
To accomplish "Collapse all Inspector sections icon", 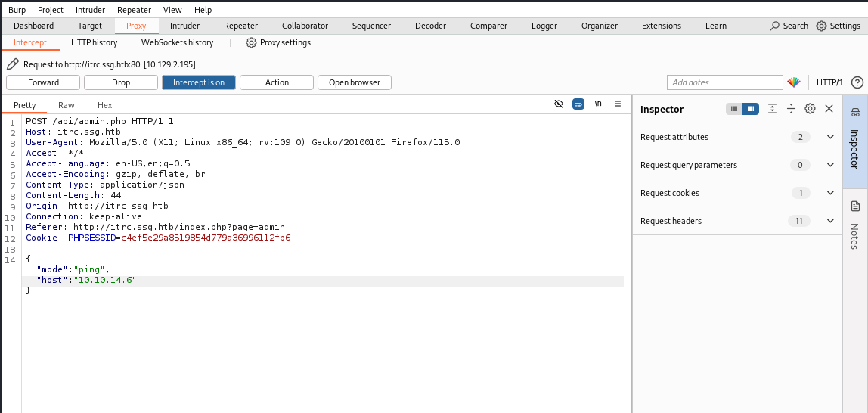I will coord(791,109).
